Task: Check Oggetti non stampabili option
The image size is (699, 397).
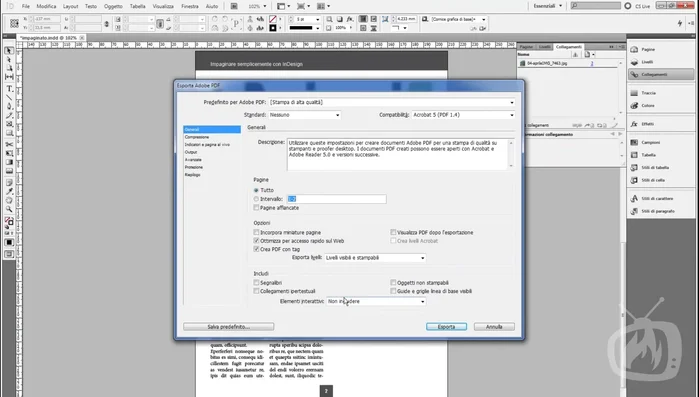Action: click(x=393, y=282)
